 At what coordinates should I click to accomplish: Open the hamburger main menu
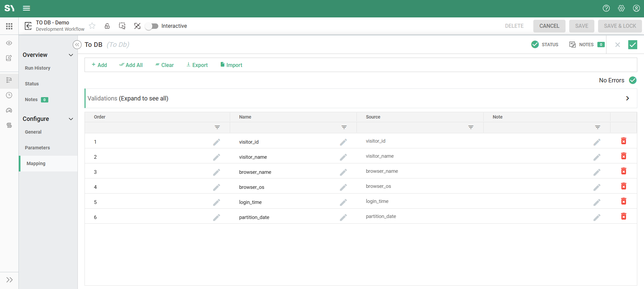[26, 8]
